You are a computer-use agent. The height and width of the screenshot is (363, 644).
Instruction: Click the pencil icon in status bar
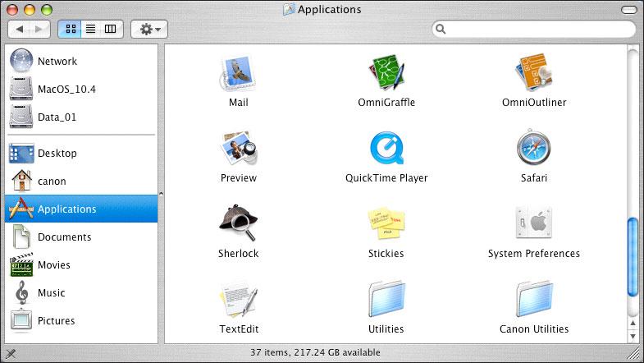coord(11,353)
